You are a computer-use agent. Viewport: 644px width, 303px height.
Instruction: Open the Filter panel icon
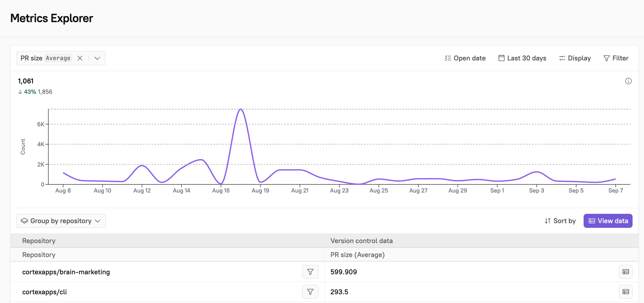606,58
